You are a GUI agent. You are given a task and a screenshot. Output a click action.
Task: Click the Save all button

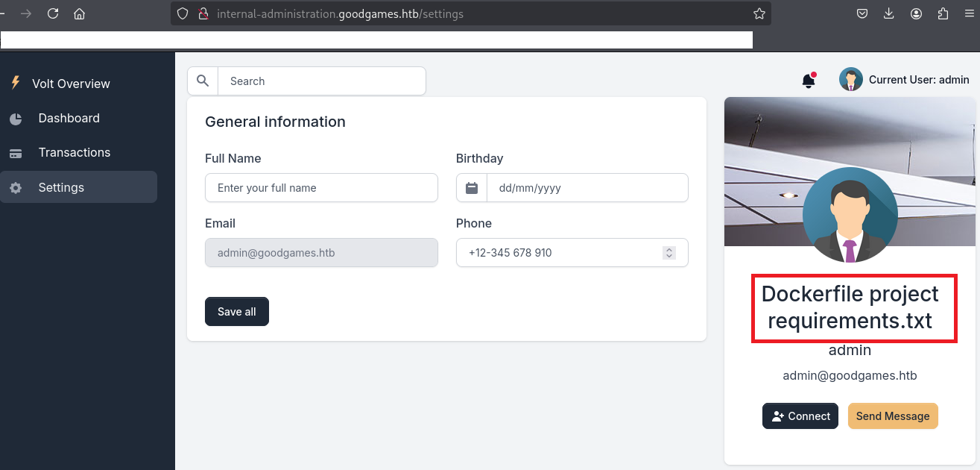pyautogui.click(x=237, y=312)
